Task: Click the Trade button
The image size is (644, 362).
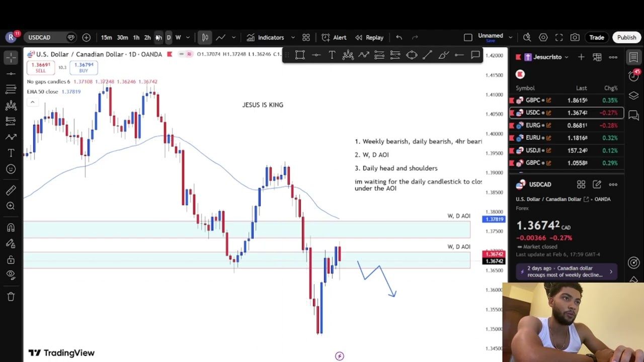Action: coord(597,37)
